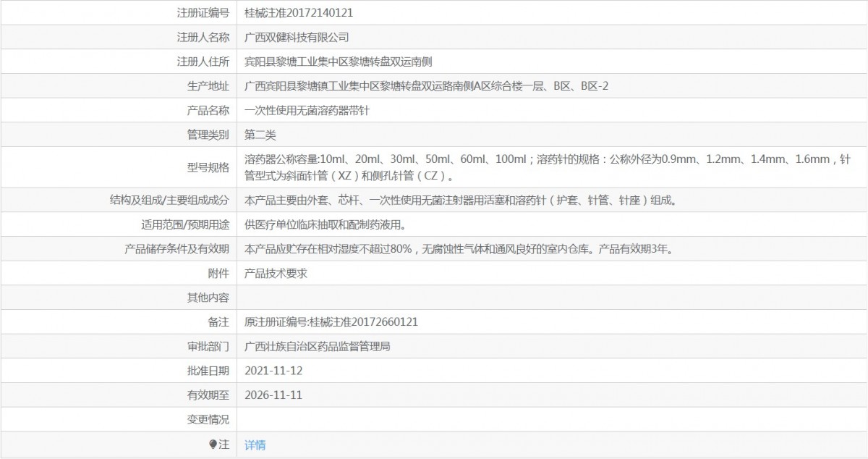Select company name 广西双健科技有限公司
The height and width of the screenshot is (459, 868).
tap(297, 37)
